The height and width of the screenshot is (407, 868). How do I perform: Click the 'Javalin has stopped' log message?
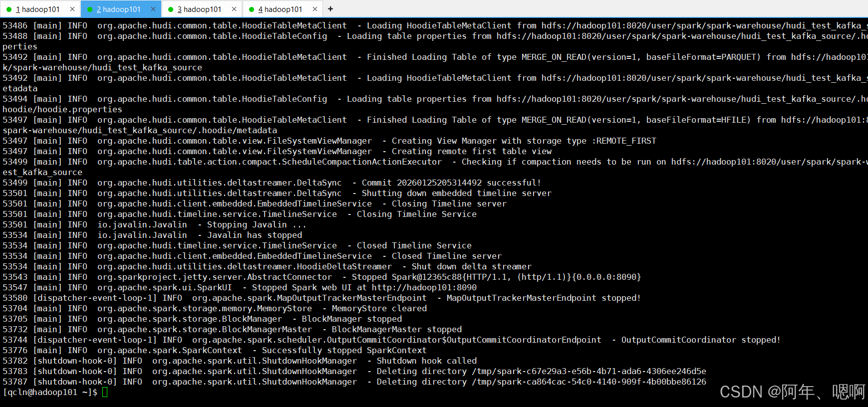point(255,235)
